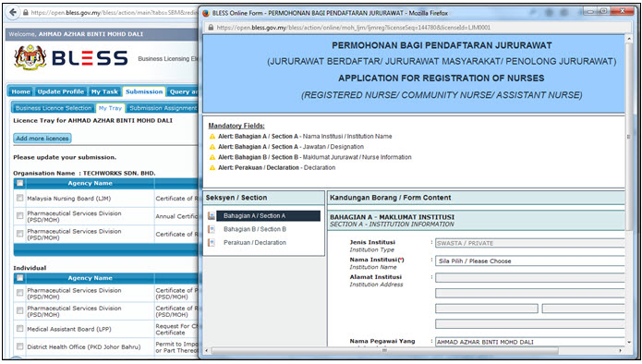Image resolution: width=642 pixels, height=364 pixels.
Task: Click the Perakuan / Declaration alert link
Action: pyautogui.click(x=276, y=168)
